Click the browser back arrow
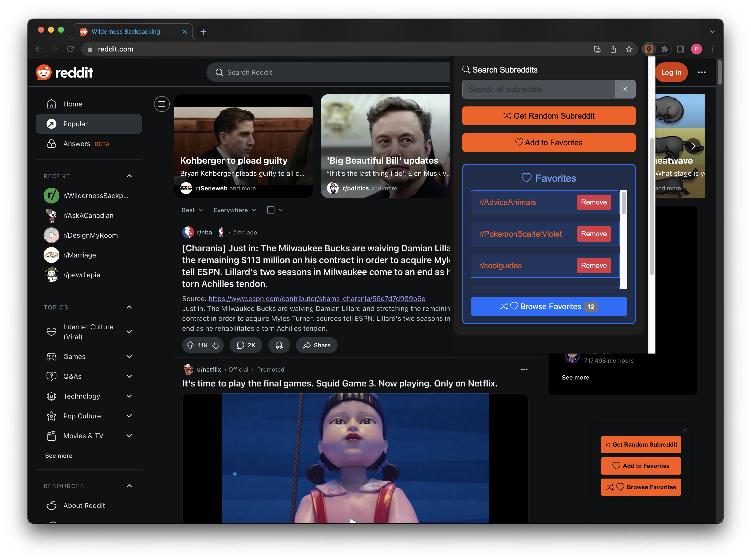The height and width of the screenshot is (560, 751). [x=39, y=49]
